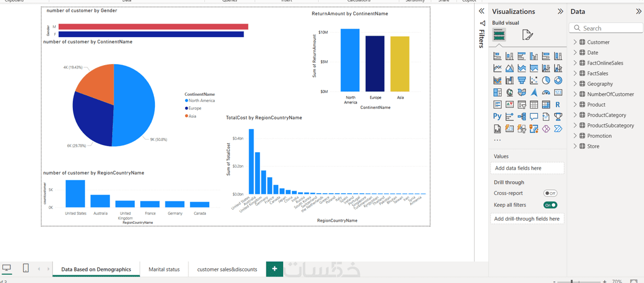Create a Key influencers visual
644x283 pixels.
[x=509, y=117]
